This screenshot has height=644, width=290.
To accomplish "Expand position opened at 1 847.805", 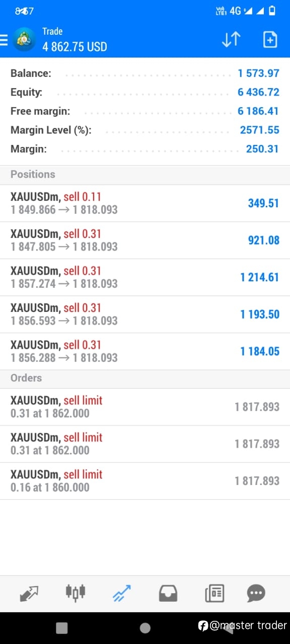I will [145, 240].
